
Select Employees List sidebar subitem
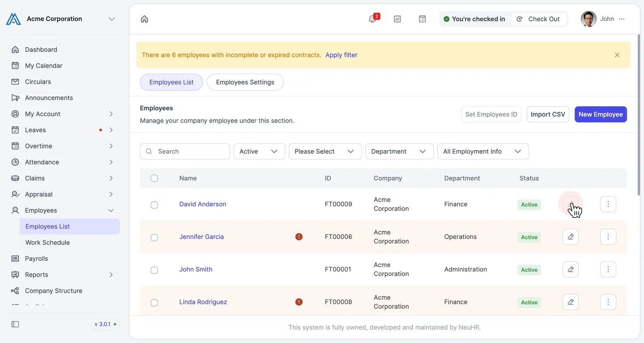(70, 226)
